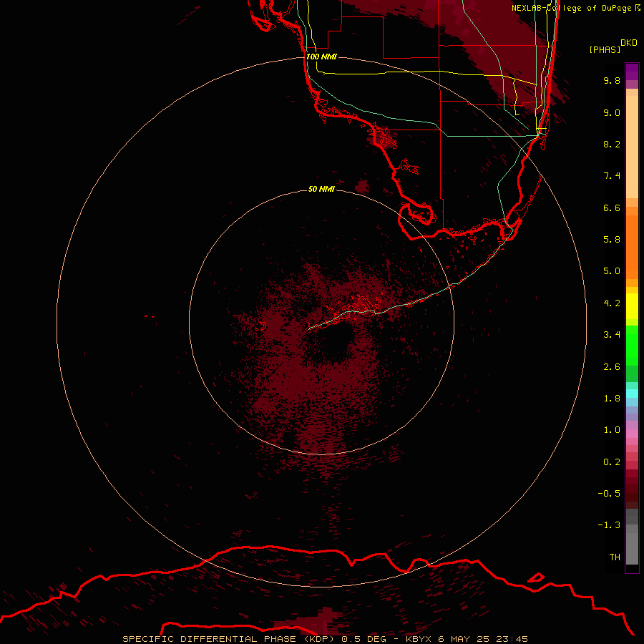
Task: Select the 0.2 scale label
Action: [612, 462]
